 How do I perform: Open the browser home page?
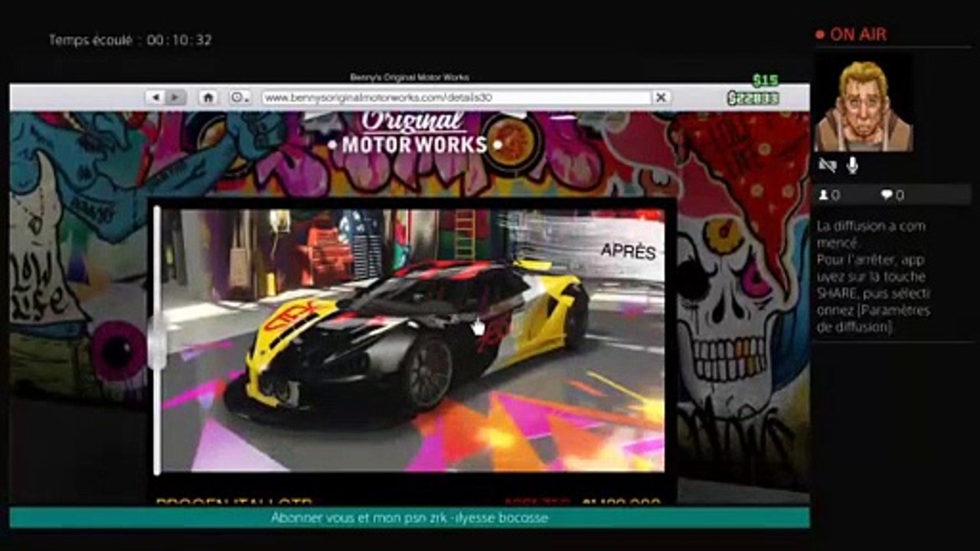[207, 97]
